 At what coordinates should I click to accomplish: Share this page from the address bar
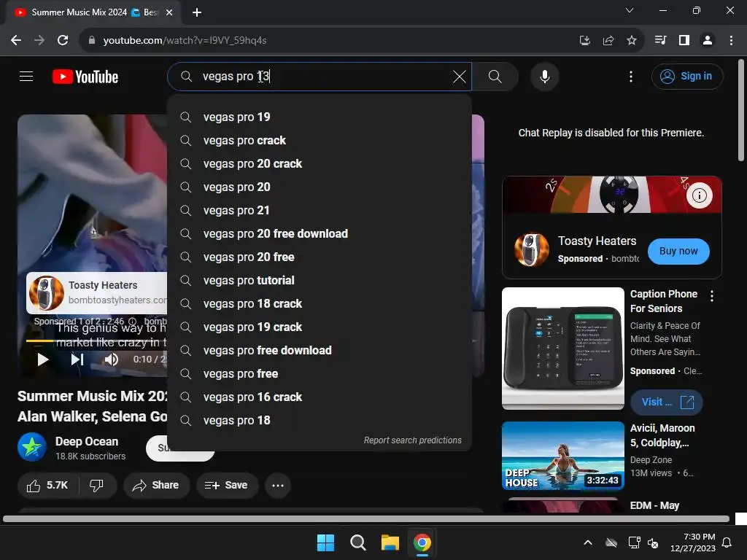coord(608,41)
